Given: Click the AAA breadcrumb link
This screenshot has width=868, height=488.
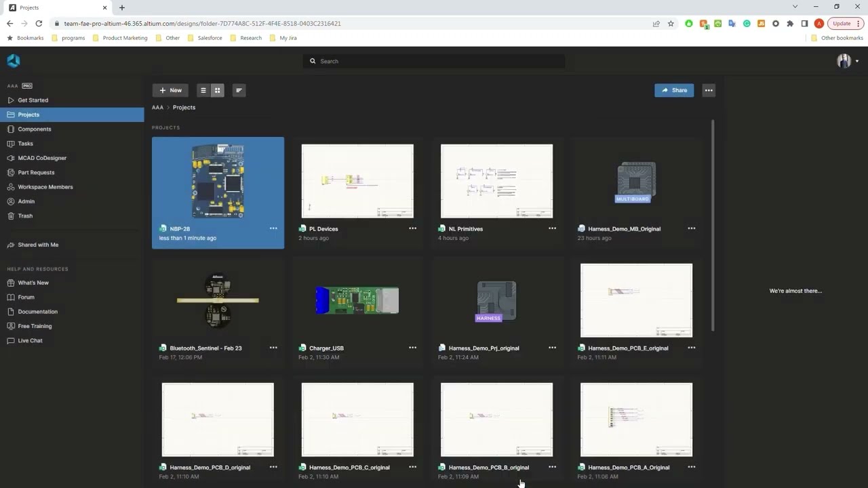Looking at the screenshot, I should point(157,107).
